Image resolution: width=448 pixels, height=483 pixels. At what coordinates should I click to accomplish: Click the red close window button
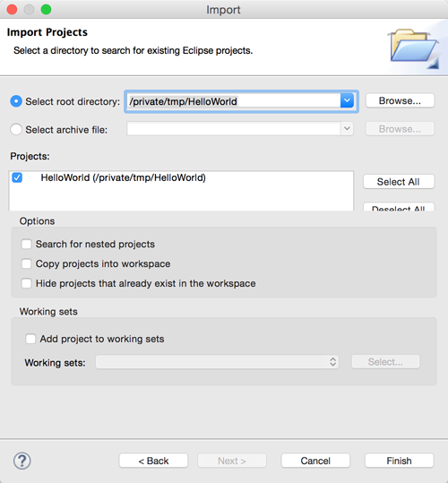click(12, 10)
